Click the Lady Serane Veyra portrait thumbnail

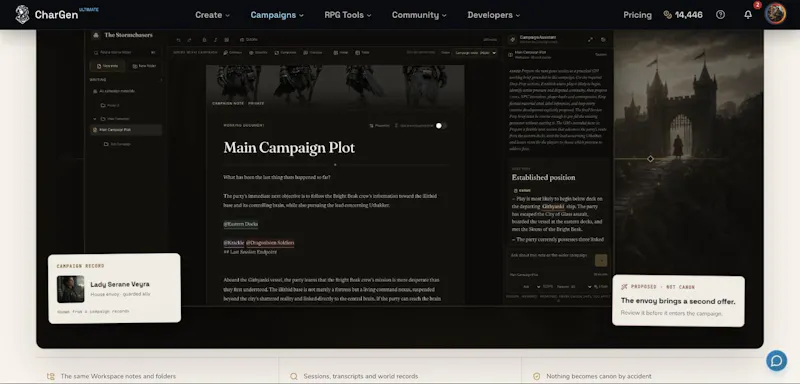point(70,289)
